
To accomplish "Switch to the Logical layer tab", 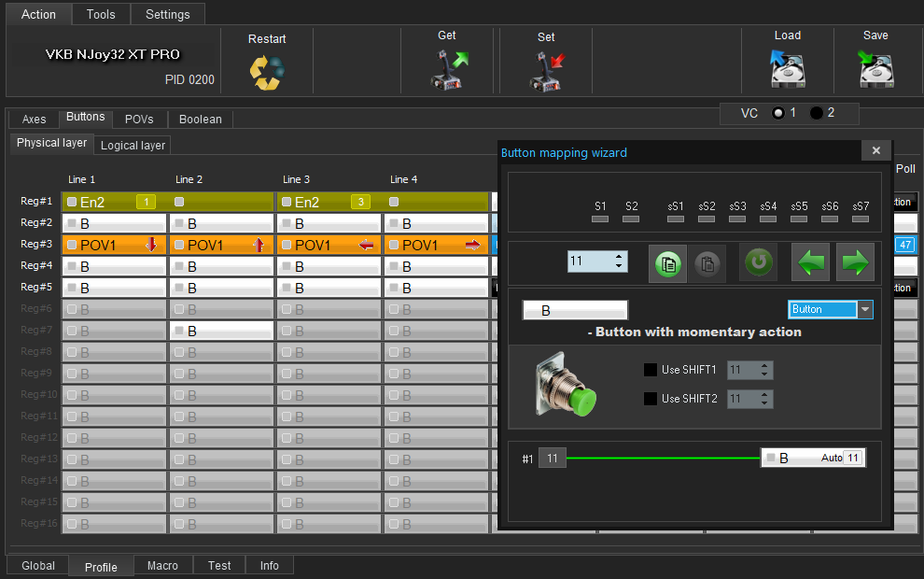I will pos(133,145).
